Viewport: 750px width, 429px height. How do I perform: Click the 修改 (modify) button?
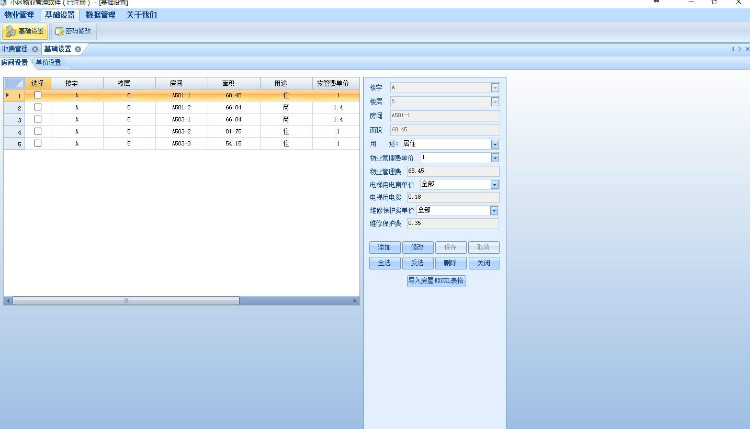(x=418, y=247)
